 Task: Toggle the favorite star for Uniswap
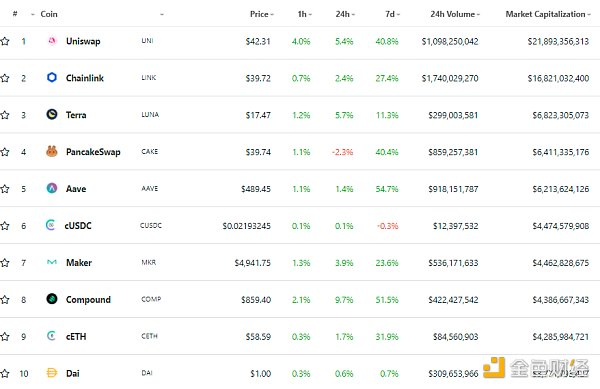pyautogui.click(x=5, y=41)
